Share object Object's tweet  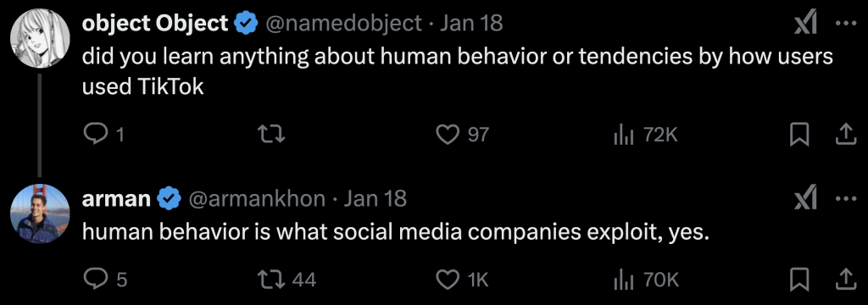(845, 135)
